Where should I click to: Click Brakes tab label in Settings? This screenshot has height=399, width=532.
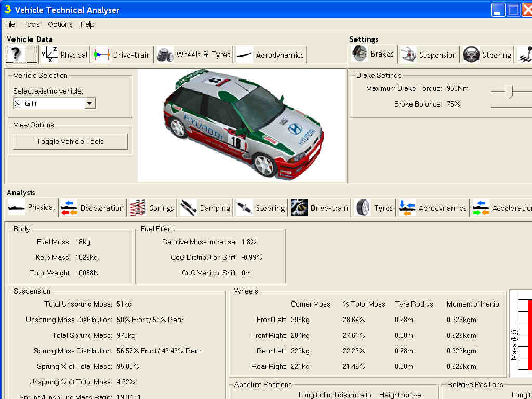point(382,54)
